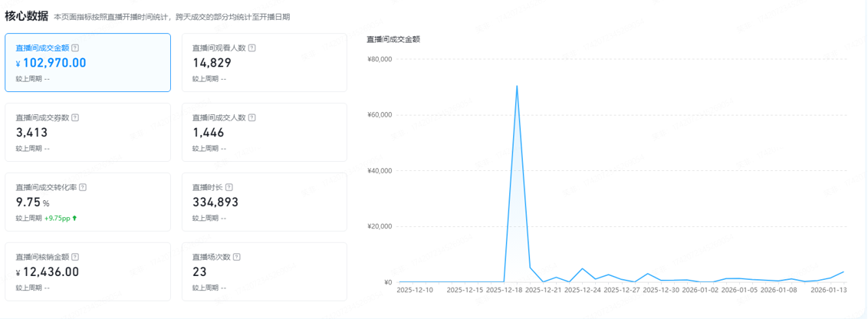The image size is (868, 319).
Task: Open help icon beside 直播间成交券数
Action: coord(74,117)
